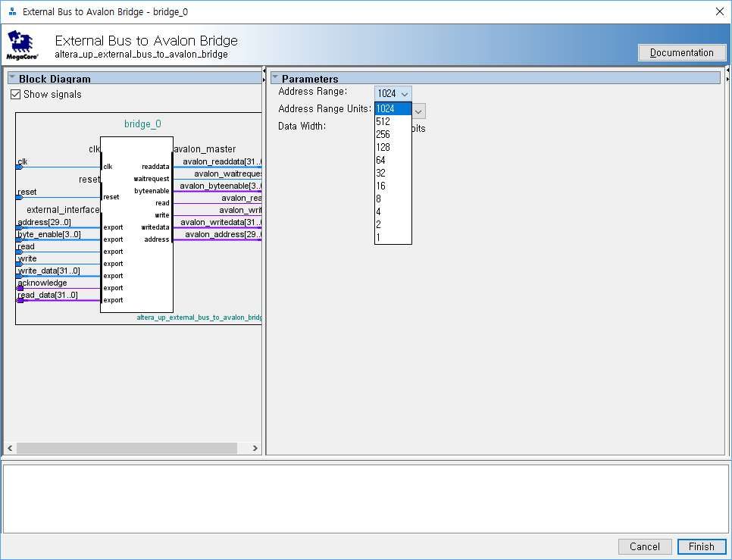Click Cancel to discard changes

(644, 546)
